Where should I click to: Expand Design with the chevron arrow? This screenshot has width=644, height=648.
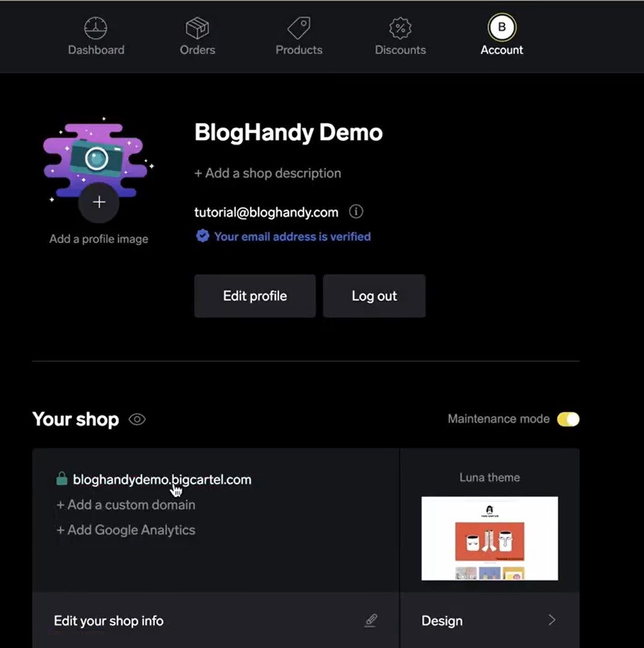pyautogui.click(x=552, y=620)
